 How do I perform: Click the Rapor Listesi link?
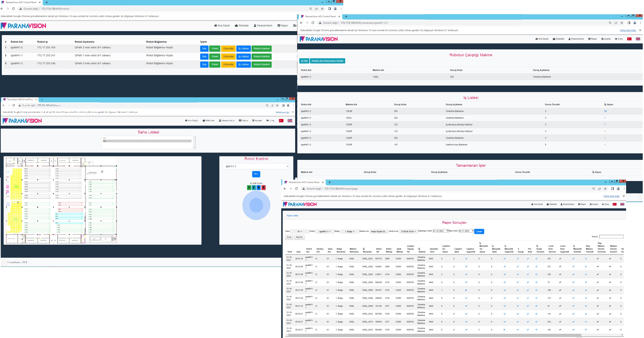point(292,216)
